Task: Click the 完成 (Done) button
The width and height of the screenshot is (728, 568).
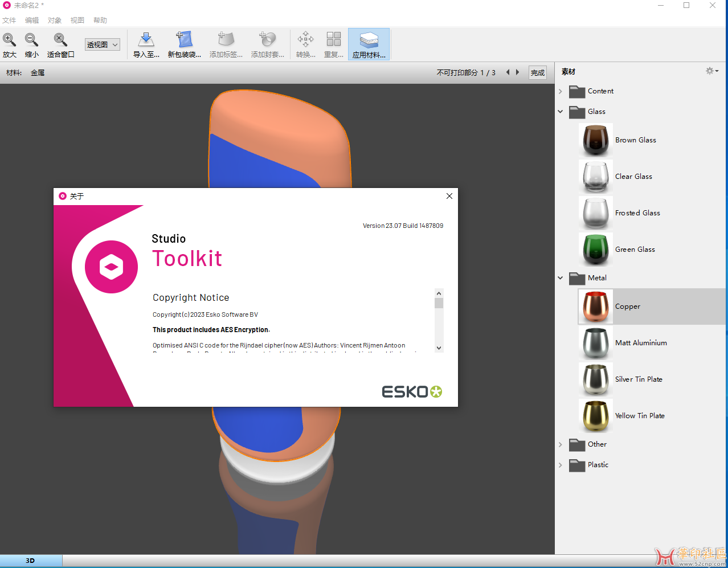Action: [x=537, y=73]
